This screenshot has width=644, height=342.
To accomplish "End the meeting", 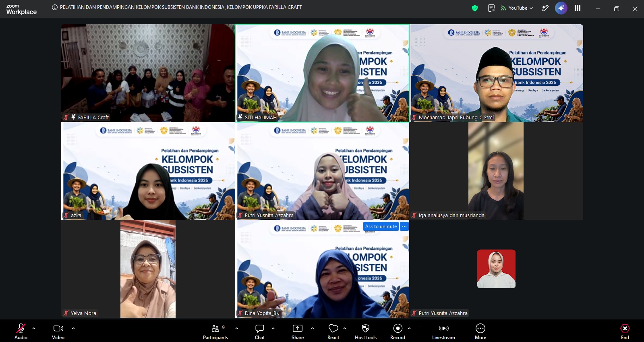I will coord(625,332).
